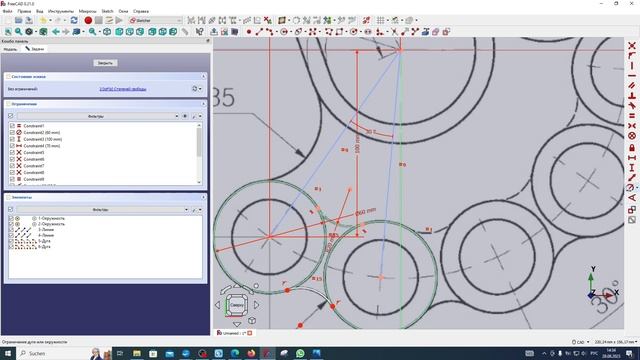The height and width of the screenshot is (360, 640).
Task: Toggle the grid icon in toolbar
Action: pos(380,20)
